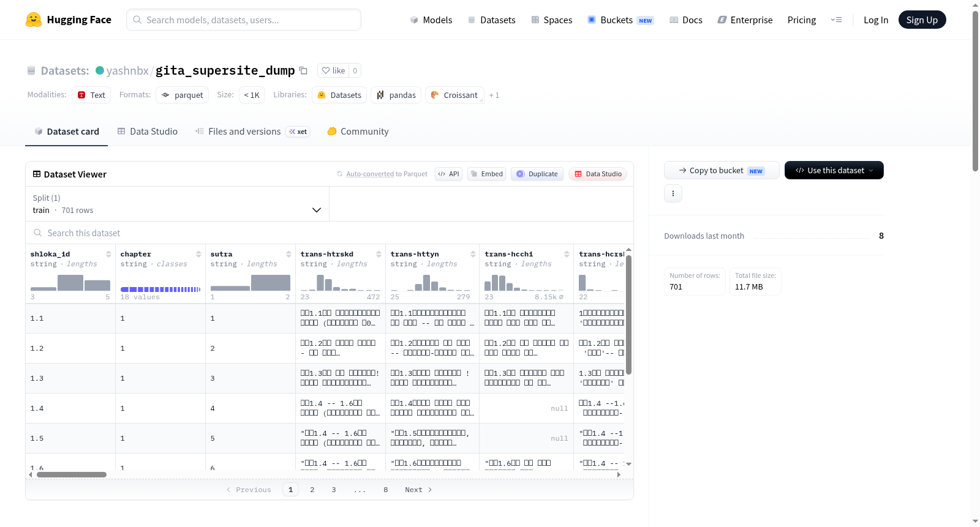
Task: Click the Duplicate button
Action: click(x=537, y=174)
